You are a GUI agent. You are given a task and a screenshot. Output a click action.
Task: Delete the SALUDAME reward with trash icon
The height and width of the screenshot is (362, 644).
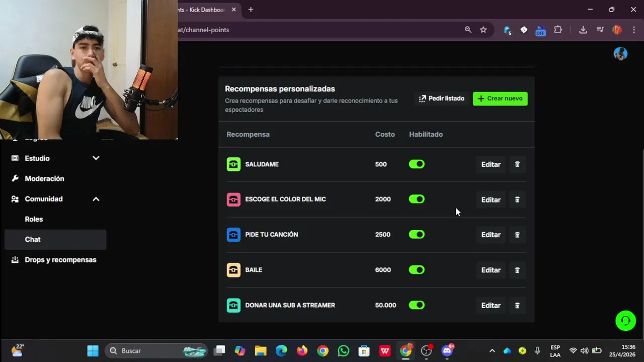(x=517, y=164)
